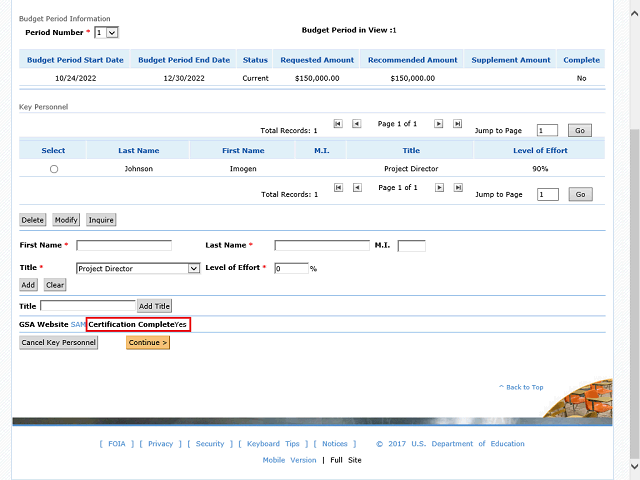Open the Keyboard Tips footer link
Viewport: 640px width, 480px height.
272,444
